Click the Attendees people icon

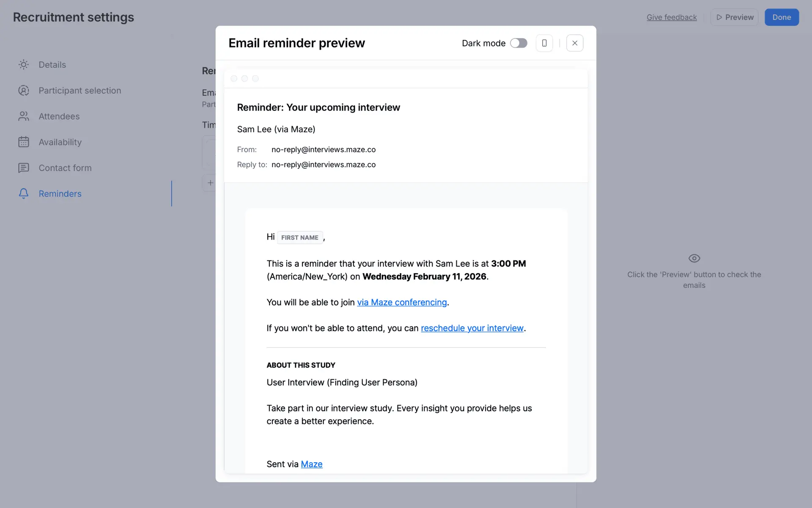point(24,116)
